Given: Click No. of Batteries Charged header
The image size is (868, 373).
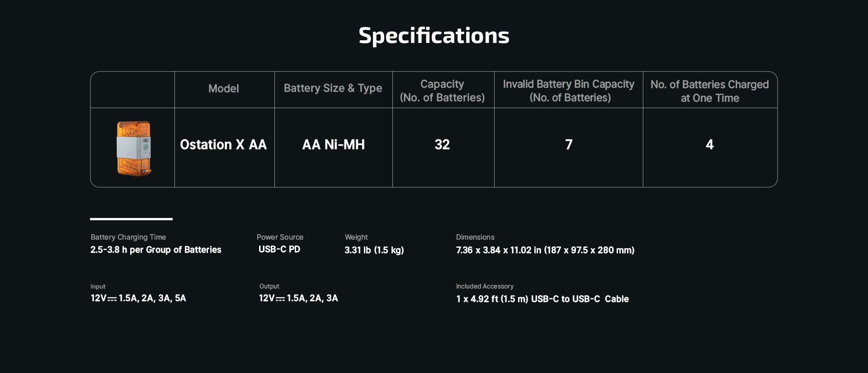Looking at the screenshot, I should (709, 91).
